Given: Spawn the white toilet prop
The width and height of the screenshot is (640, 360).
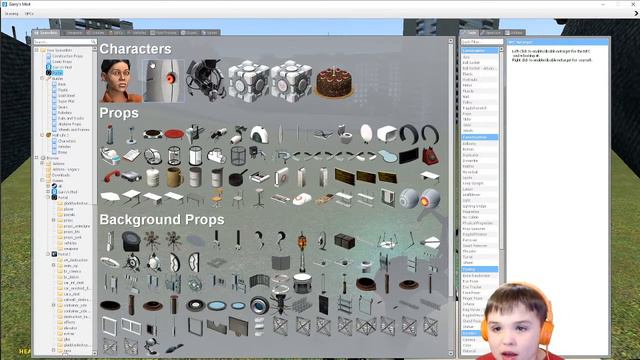Looking at the screenshot, I should tap(345, 134).
